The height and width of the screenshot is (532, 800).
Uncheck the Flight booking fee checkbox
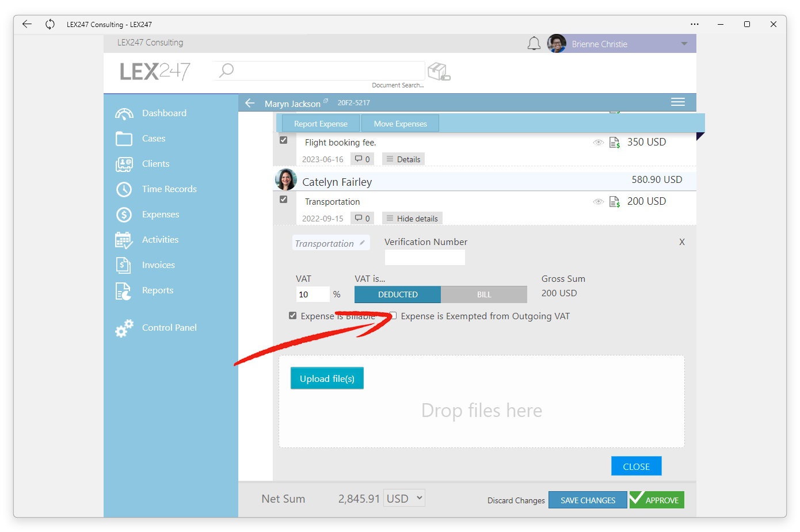coord(283,140)
